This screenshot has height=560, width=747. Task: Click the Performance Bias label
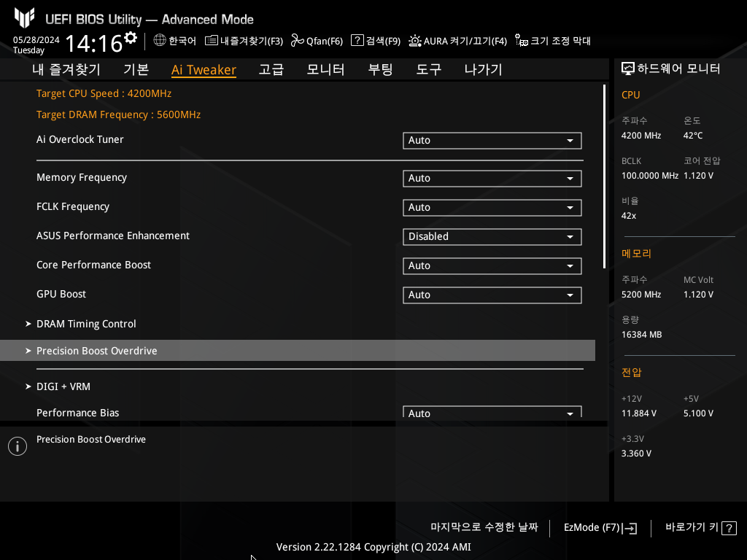tap(77, 413)
